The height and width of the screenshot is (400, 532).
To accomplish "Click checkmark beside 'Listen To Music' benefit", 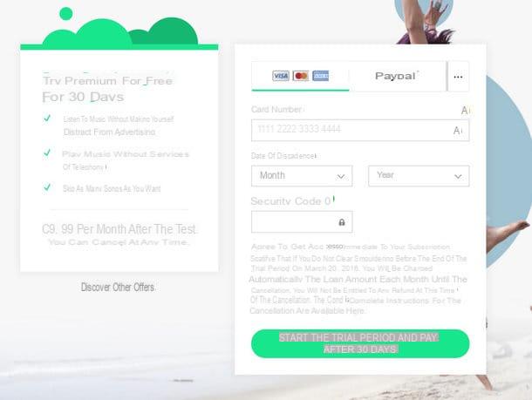I will point(47,118).
